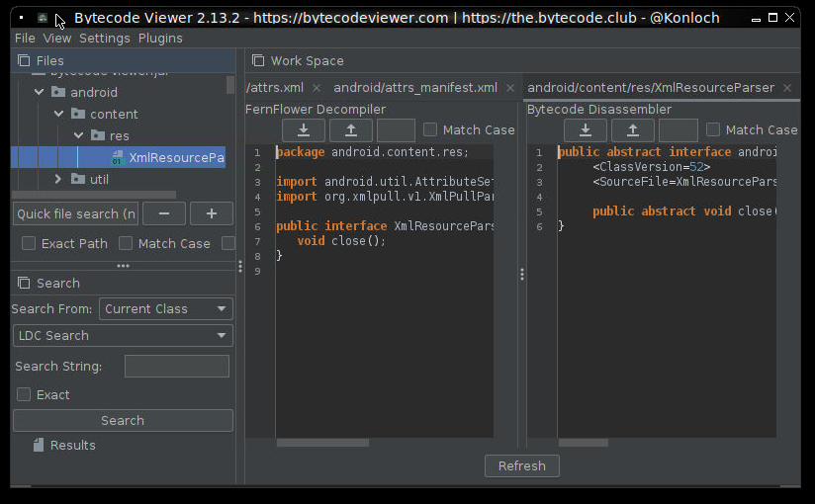Close the XmlResourceParser tab

[x=787, y=88]
